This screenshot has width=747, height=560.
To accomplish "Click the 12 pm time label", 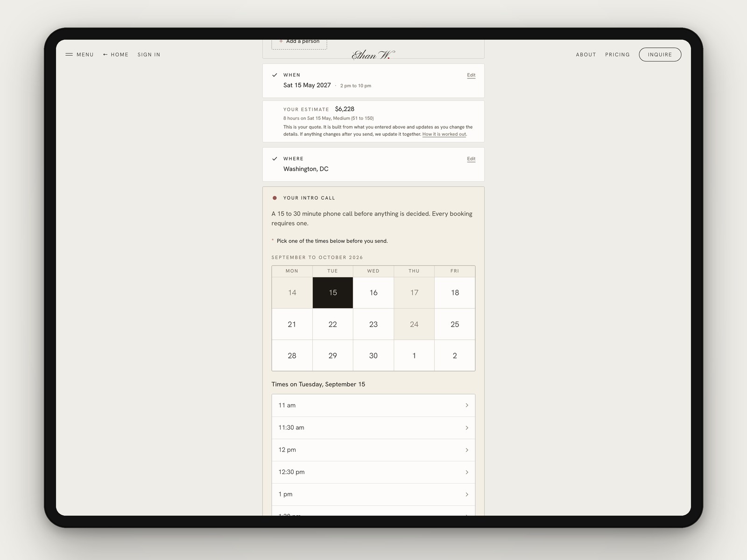I will click(x=287, y=450).
